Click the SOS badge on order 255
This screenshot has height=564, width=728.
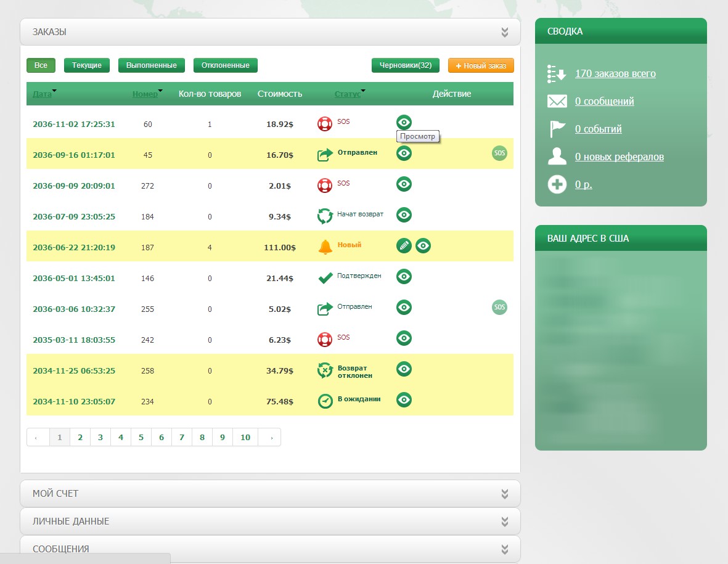tap(499, 308)
